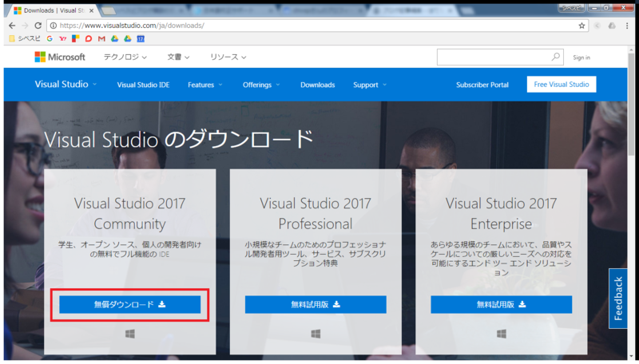Open the Gmail bookmark icon
Viewport: 639px width, 364px height.
tap(101, 38)
